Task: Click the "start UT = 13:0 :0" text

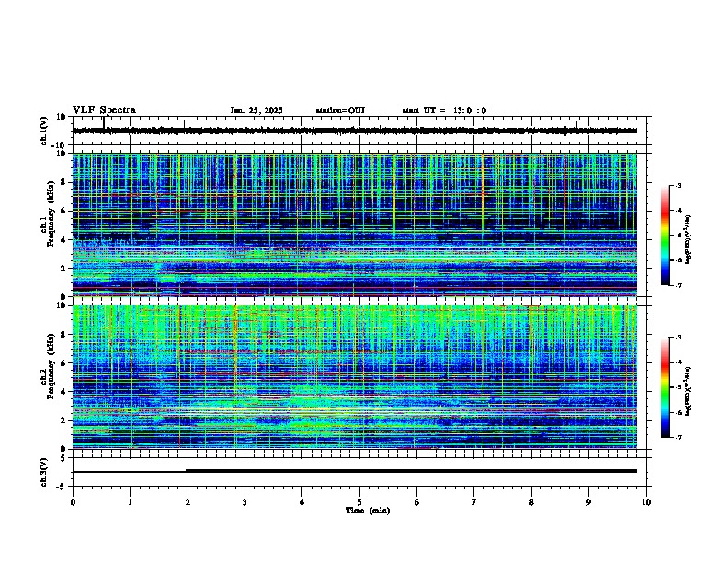Action: pyautogui.click(x=444, y=110)
